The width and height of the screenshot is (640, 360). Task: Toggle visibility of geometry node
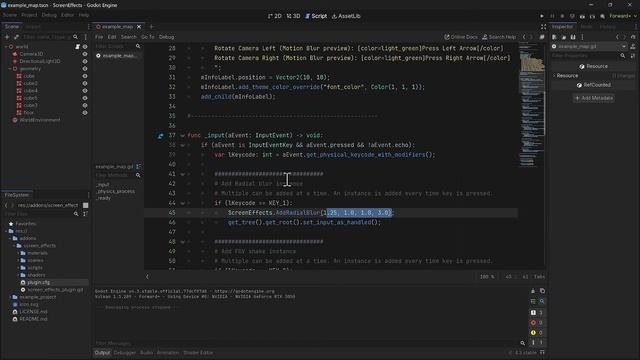point(85,69)
